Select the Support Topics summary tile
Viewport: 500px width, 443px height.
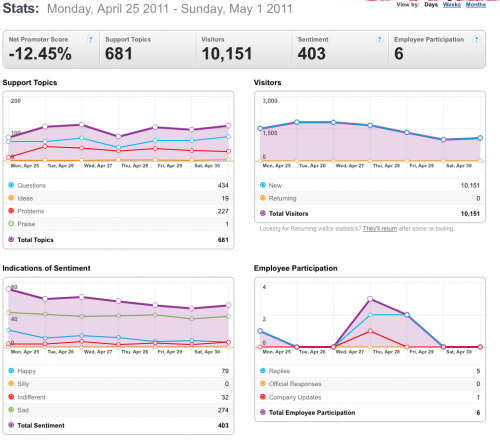(x=148, y=50)
